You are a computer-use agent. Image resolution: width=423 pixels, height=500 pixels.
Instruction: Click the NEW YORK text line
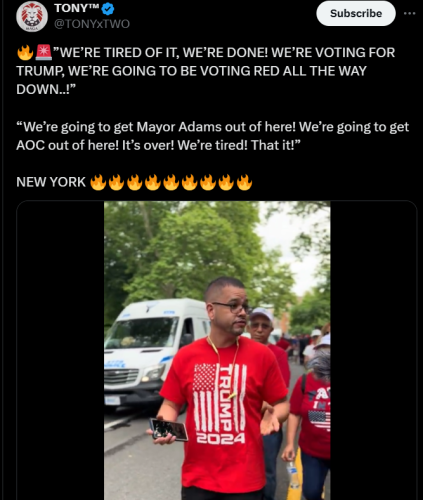(x=51, y=182)
